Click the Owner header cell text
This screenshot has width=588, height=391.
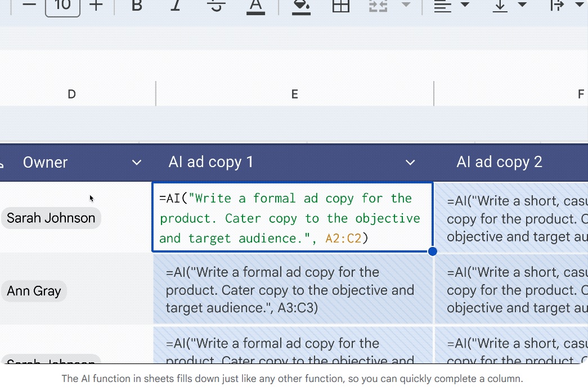point(46,163)
